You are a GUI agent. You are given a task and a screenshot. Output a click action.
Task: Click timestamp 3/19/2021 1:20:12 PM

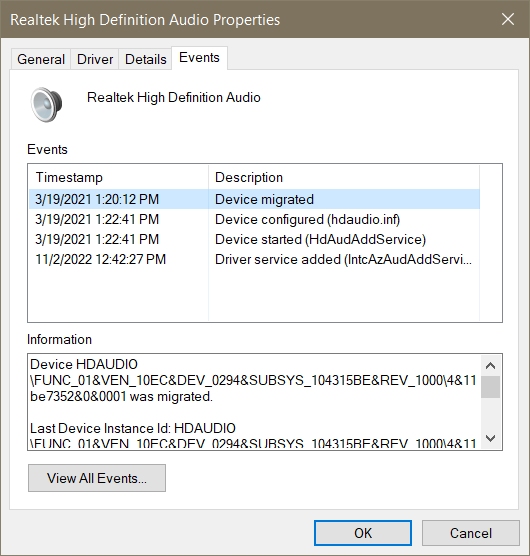tap(97, 199)
